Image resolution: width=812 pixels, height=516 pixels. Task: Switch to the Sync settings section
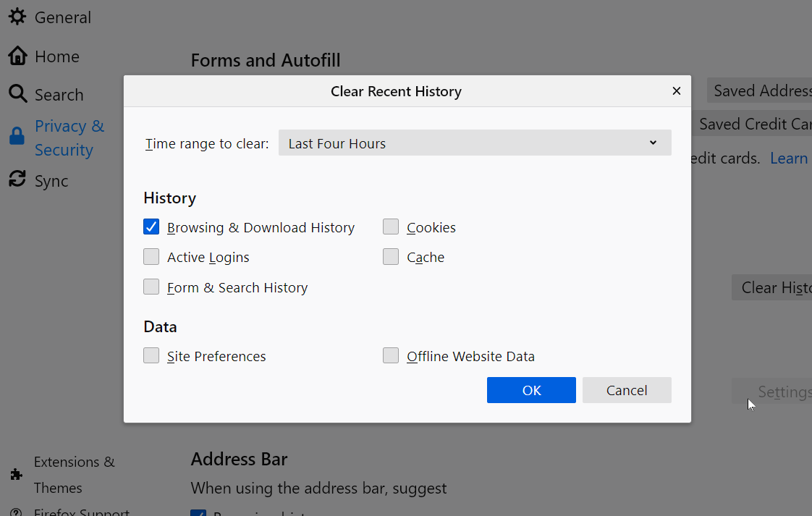coord(51,180)
